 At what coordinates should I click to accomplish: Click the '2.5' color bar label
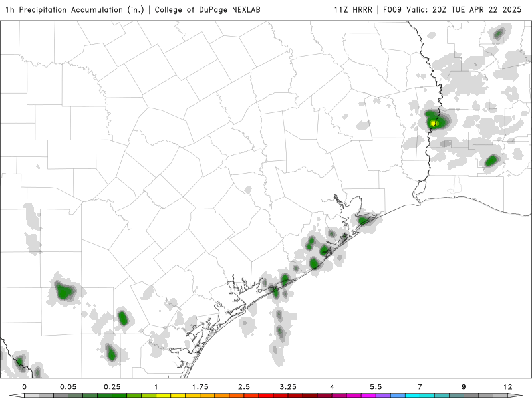[x=244, y=387]
